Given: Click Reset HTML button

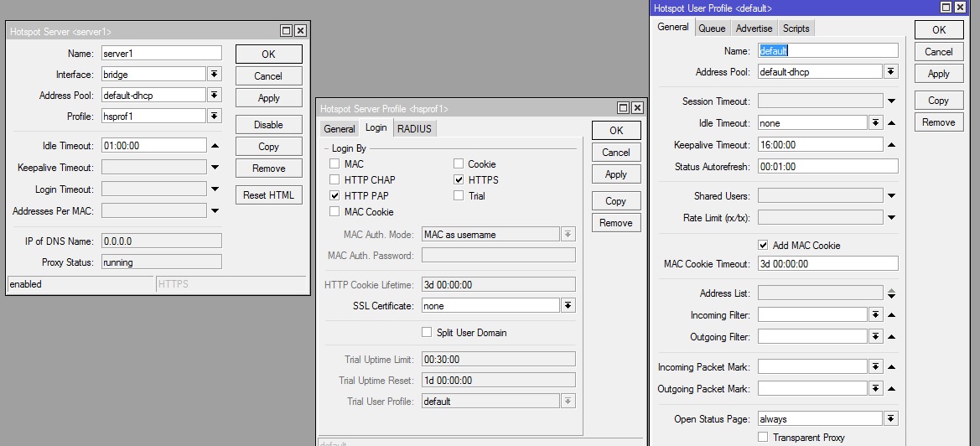Looking at the screenshot, I should pyautogui.click(x=269, y=195).
